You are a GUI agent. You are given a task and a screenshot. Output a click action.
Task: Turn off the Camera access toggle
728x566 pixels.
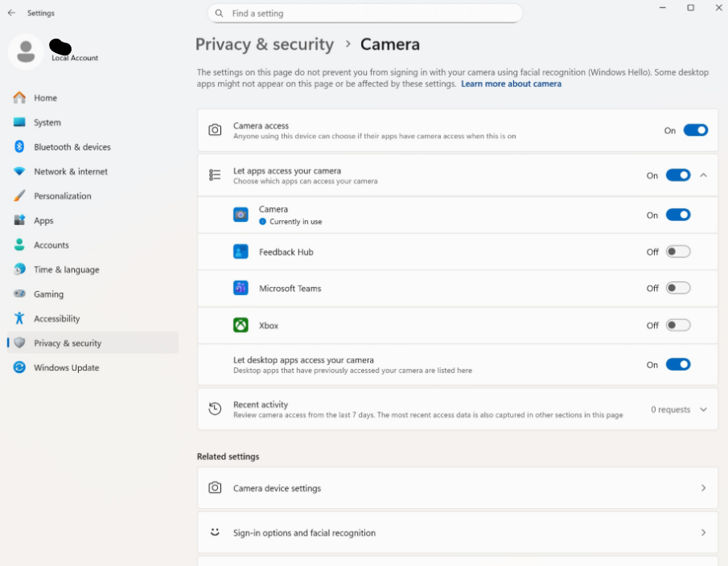click(x=695, y=130)
